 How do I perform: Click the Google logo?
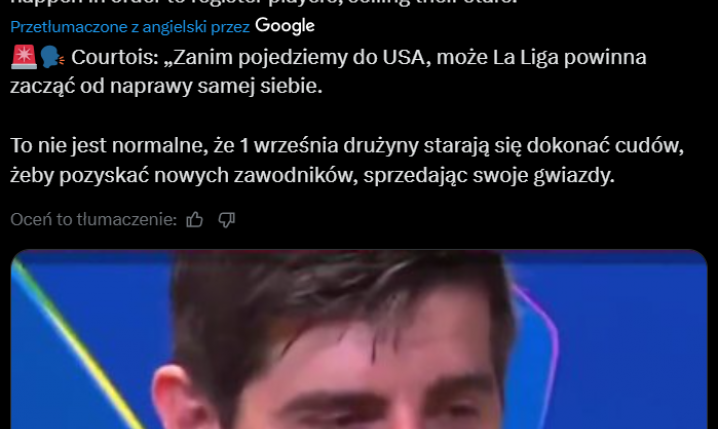[285, 27]
